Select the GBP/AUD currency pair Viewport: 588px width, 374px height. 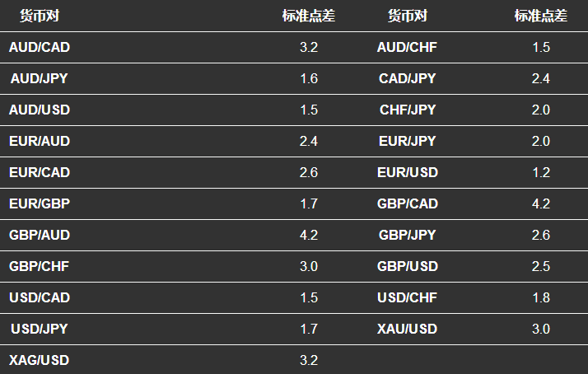40,235
